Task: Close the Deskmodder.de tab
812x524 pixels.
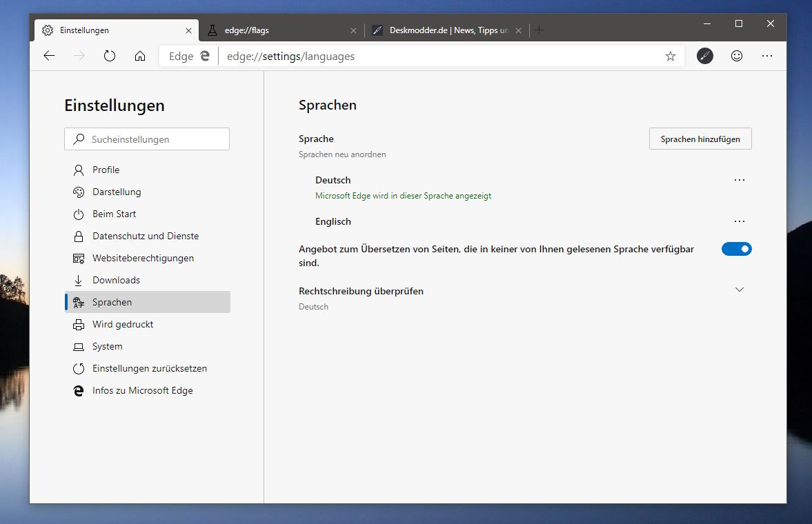Action: click(x=518, y=30)
